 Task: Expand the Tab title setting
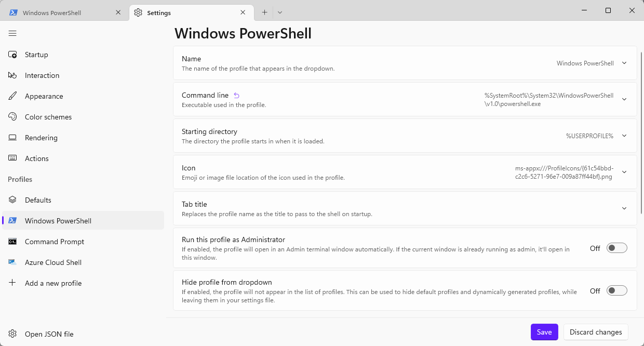tap(405, 208)
